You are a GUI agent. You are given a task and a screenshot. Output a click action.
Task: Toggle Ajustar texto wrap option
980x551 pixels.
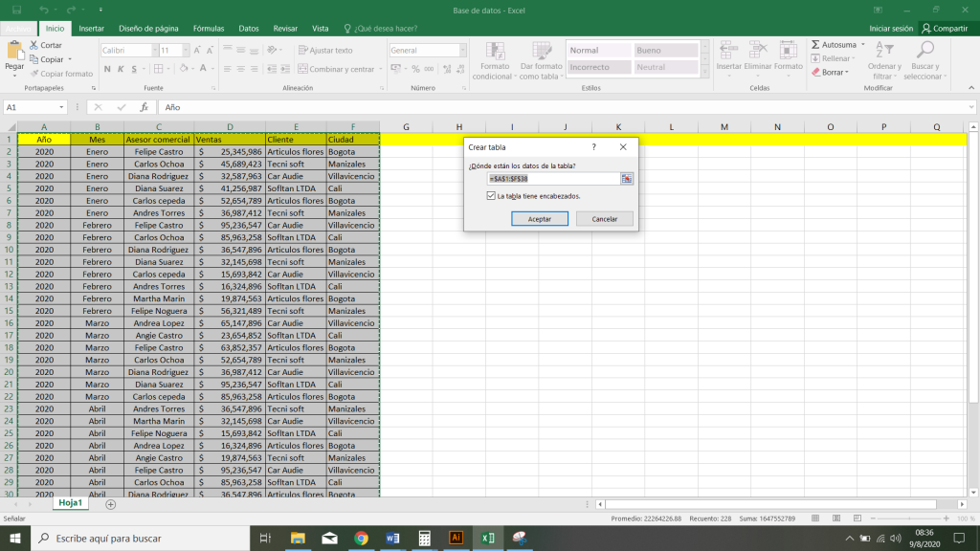(x=325, y=50)
